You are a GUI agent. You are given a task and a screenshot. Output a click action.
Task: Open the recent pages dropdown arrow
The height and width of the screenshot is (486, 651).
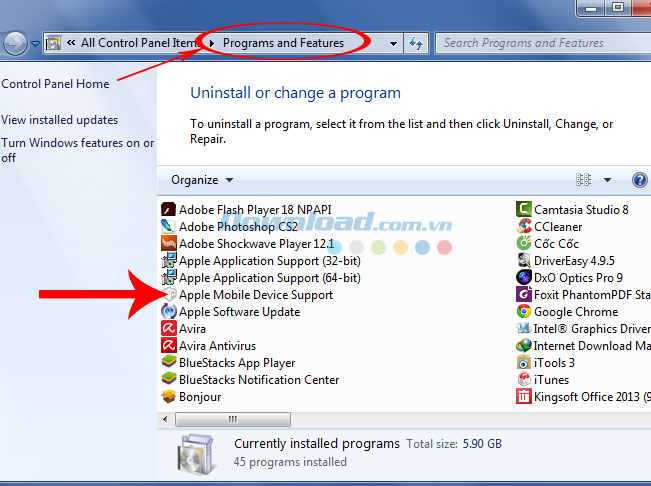coord(35,43)
